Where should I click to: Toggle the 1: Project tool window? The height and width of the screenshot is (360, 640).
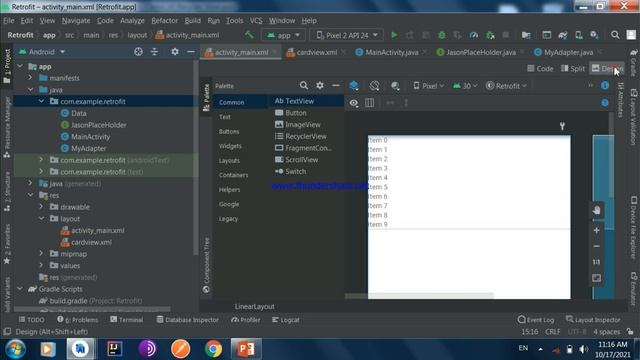[7, 66]
